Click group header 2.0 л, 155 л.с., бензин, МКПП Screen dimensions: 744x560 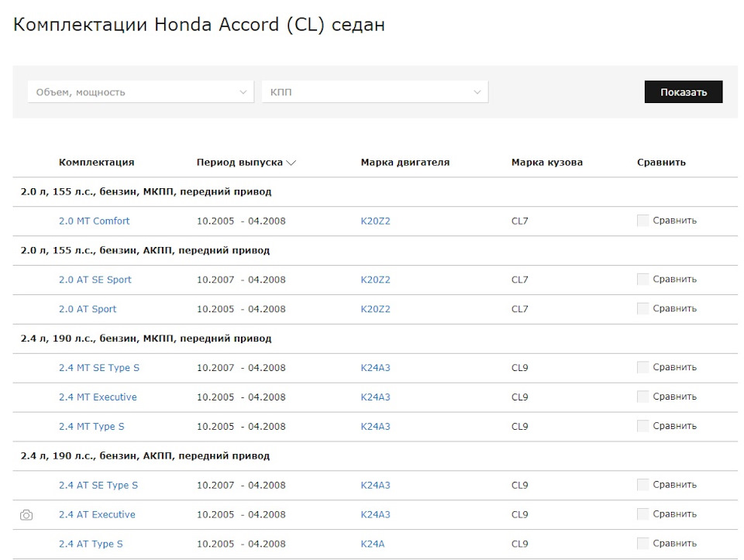(146, 191)
